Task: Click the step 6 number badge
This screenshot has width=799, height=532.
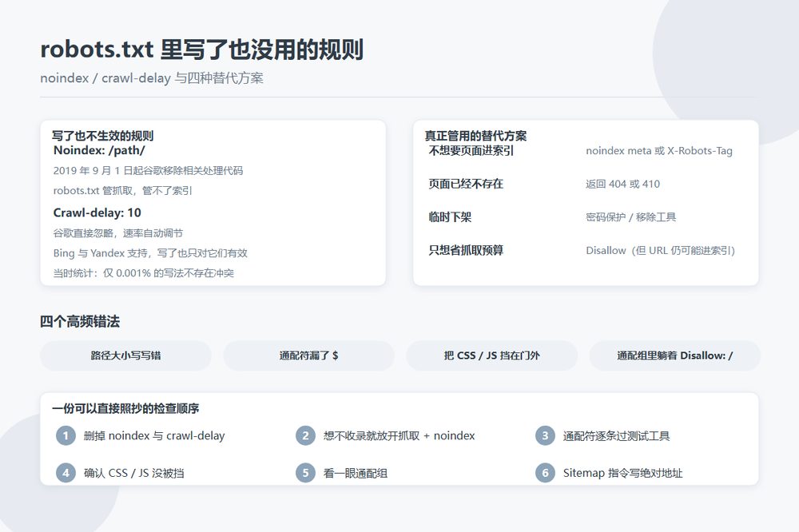Action: 545,473
